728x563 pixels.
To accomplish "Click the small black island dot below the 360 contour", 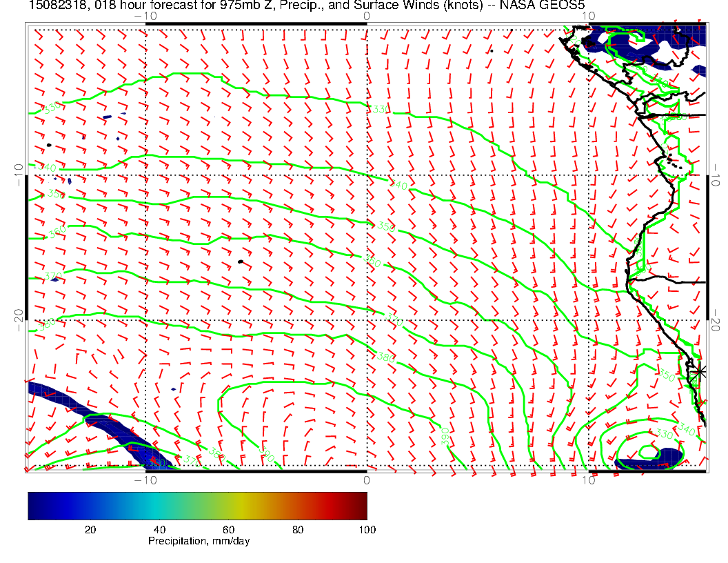I will [240, 261].
